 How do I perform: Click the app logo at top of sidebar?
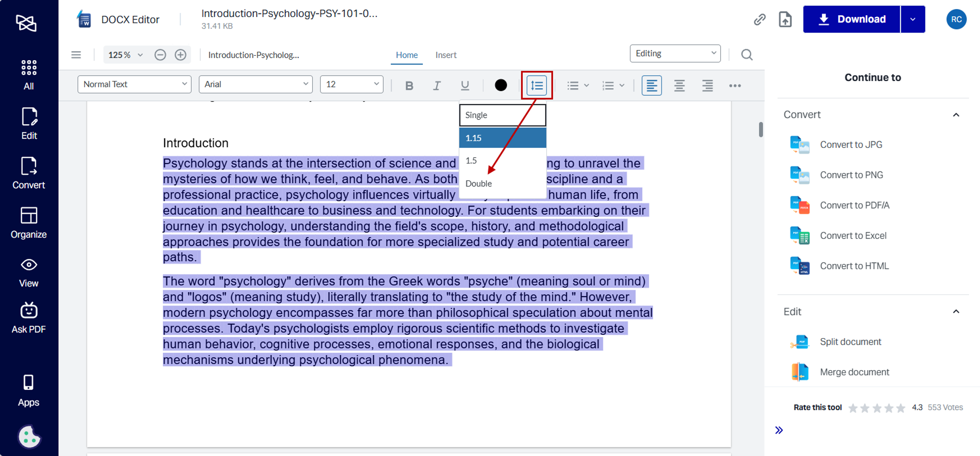[26, 23]
